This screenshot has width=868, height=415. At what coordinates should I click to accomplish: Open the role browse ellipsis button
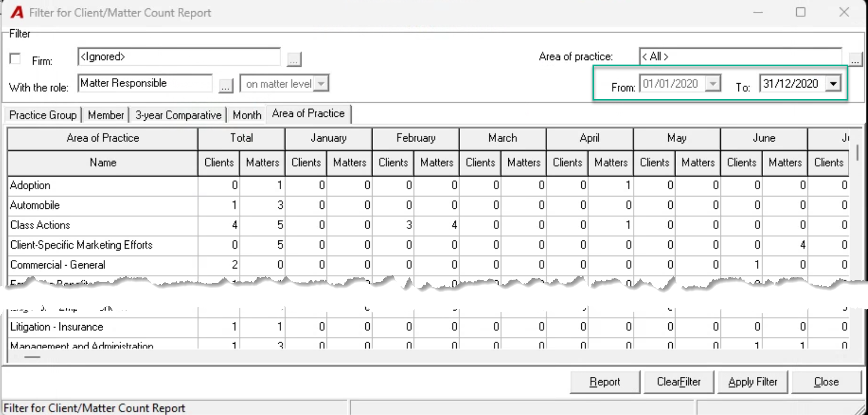226,85
